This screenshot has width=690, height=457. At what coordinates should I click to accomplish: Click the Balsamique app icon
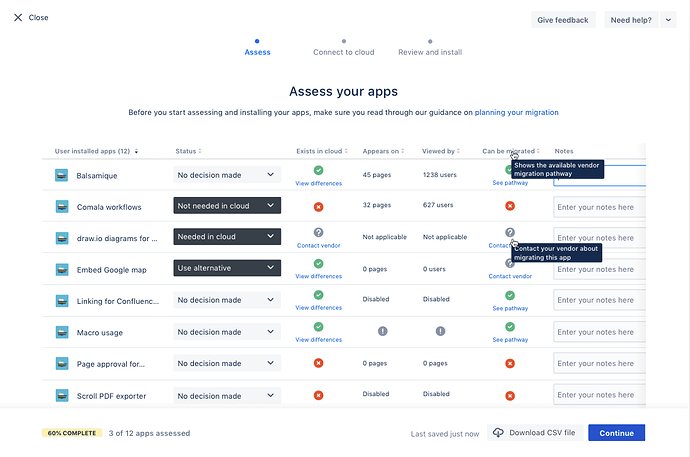click(61, 175)
